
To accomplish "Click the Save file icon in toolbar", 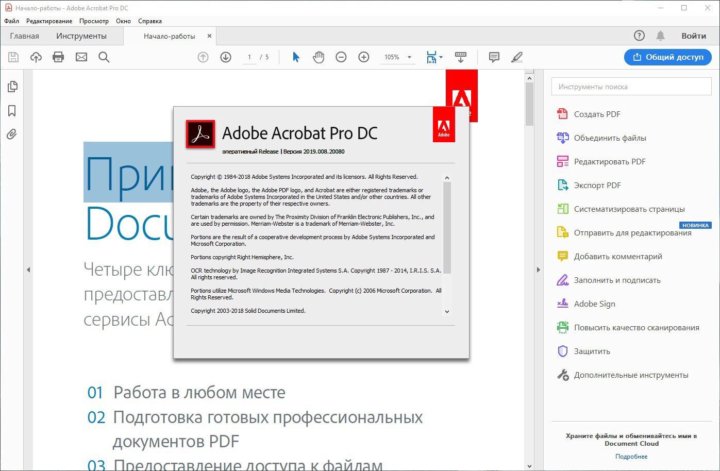I will [13, 57].
